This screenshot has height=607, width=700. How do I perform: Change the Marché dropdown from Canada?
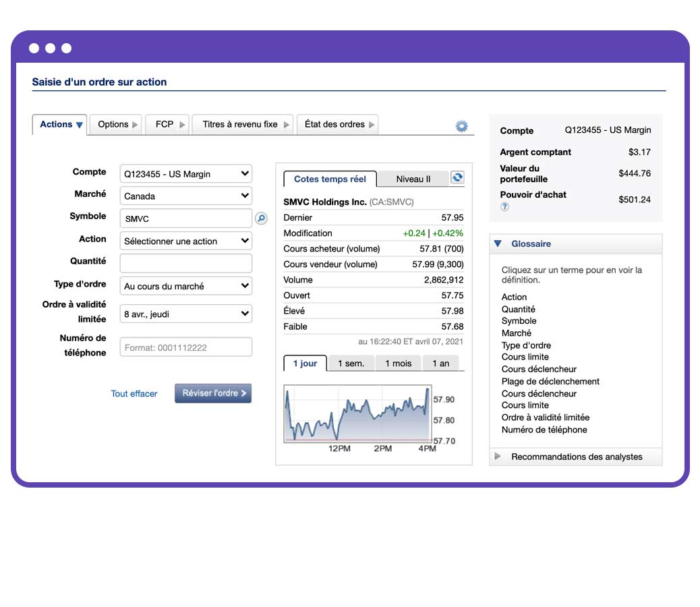(185, 196)
